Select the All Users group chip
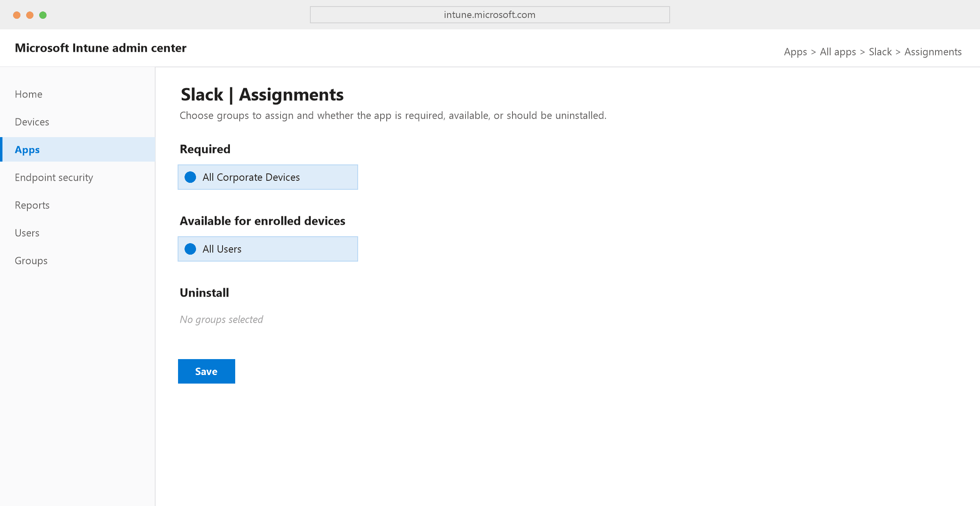 (x=268, y=249)
